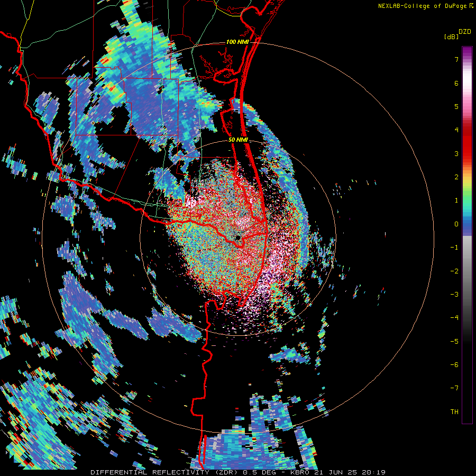Select the -3 dB scale value
Image resolution: width=476 pixels, height=476 pixels.
click(x=454, y=295)
